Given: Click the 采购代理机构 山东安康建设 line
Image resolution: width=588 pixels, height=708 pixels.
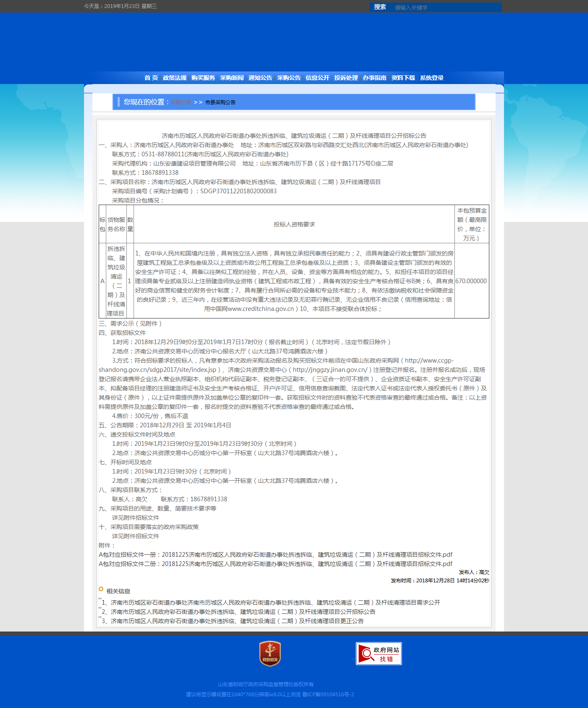Looking at the screenshot, I should pyautogui.click(x=174, y=163).
